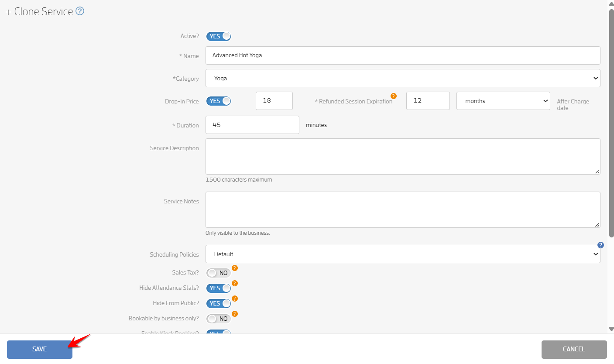Viewport: 614px width, 364px height.
Task: Click the scrollbar down arrow
Action: pos(611,329)
